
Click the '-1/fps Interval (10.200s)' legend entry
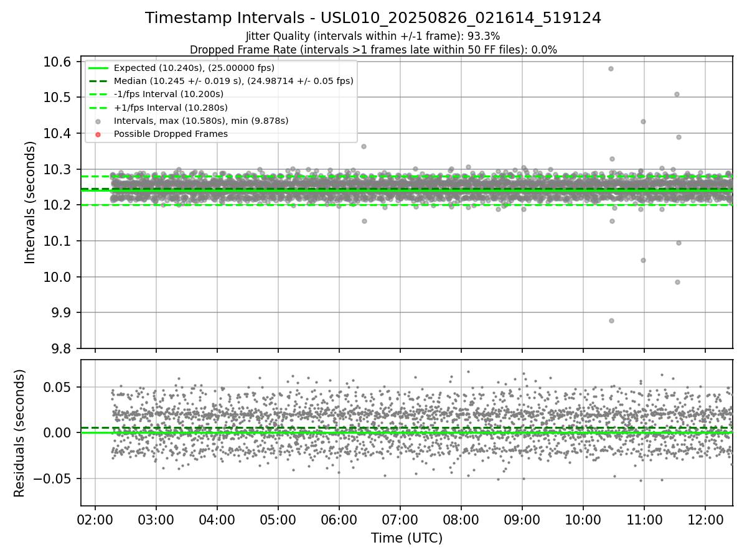(169, 94)
